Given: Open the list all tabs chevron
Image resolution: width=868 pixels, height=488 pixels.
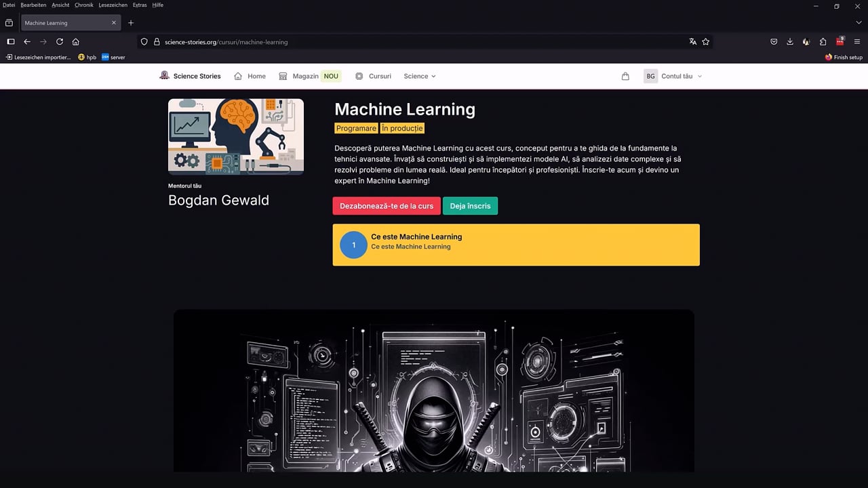Looking at the screenshot, I should [859, 22].
